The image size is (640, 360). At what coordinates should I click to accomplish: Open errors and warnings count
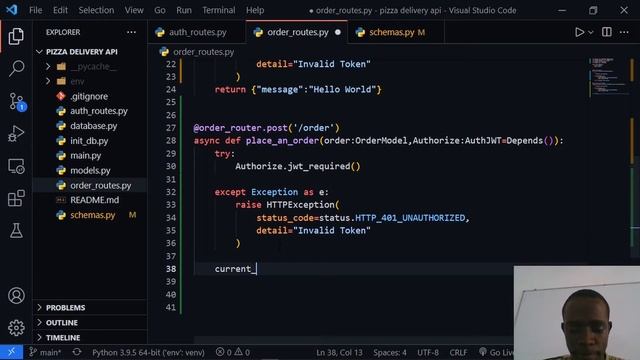pyautogui.click(x=233, y=352)
